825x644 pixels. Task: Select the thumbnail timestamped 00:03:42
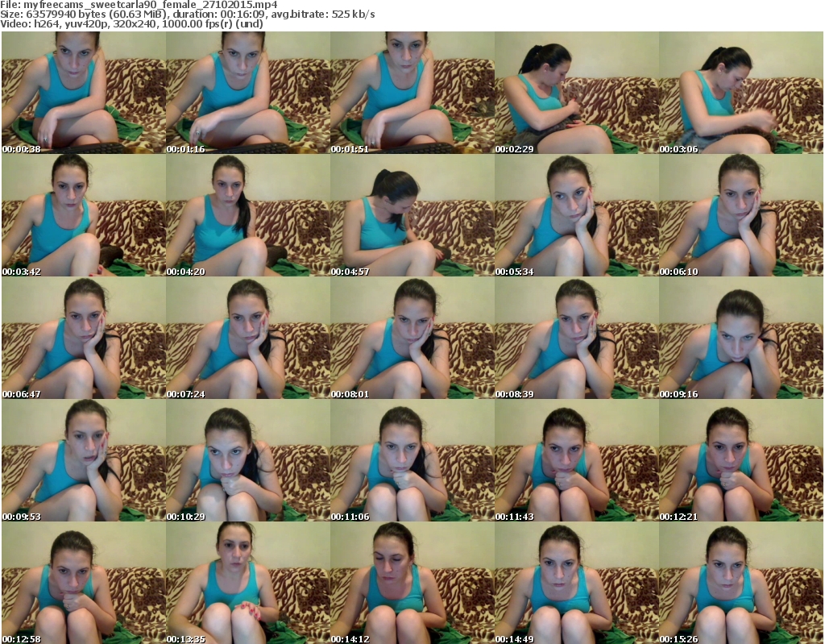(x=84, y=215)
